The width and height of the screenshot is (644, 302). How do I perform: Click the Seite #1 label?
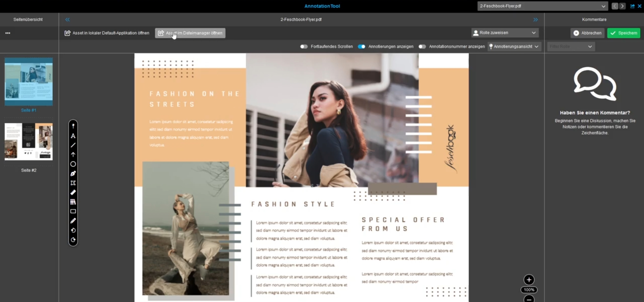point(29,110)
